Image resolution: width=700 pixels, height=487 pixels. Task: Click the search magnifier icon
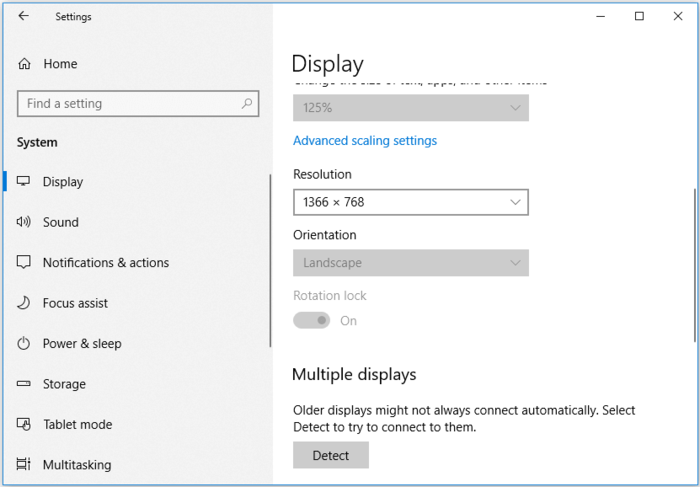point(247,104)
